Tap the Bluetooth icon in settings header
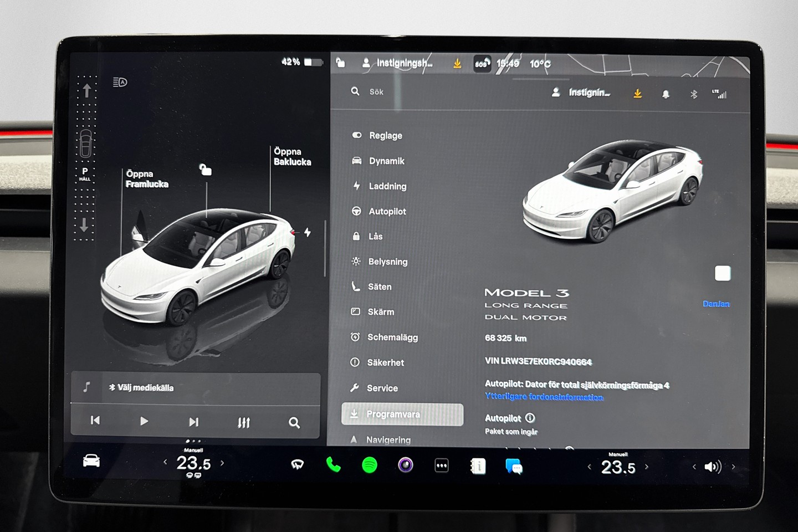798x532 pixels. pyautogui.click(x=693, y=94)
